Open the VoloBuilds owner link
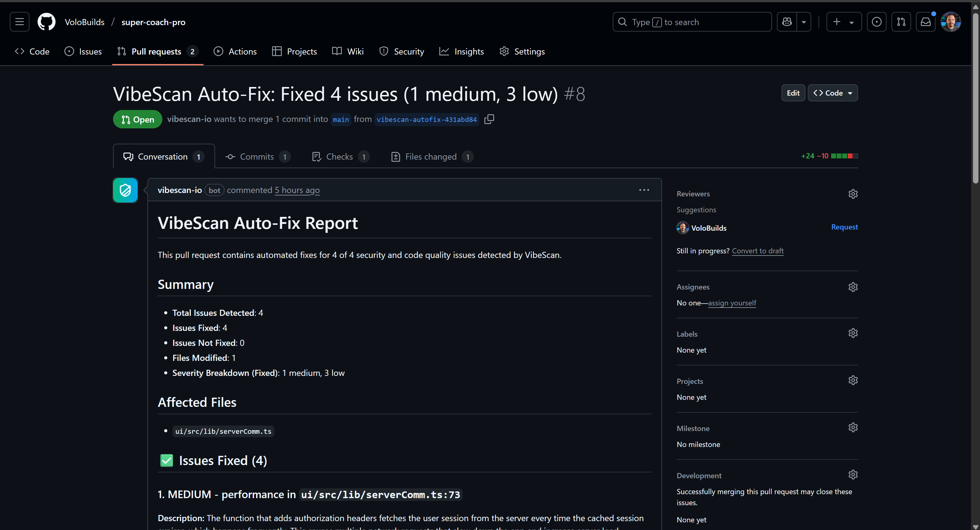This screenshot has height=530, width=980. coord(85,22)
